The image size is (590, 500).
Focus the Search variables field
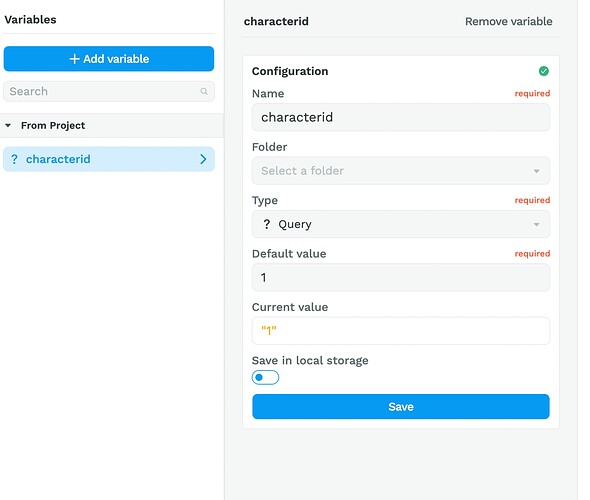[x=109, y=91]
